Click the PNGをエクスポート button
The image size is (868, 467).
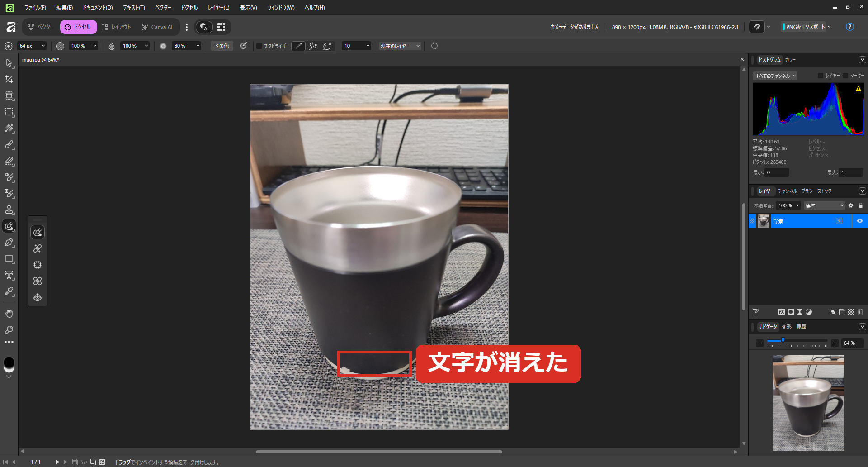(805, 27)
